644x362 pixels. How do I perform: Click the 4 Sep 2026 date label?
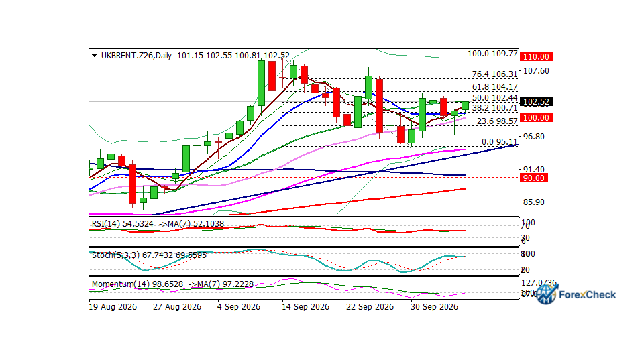pyautogui.click(x=239, y=307)
